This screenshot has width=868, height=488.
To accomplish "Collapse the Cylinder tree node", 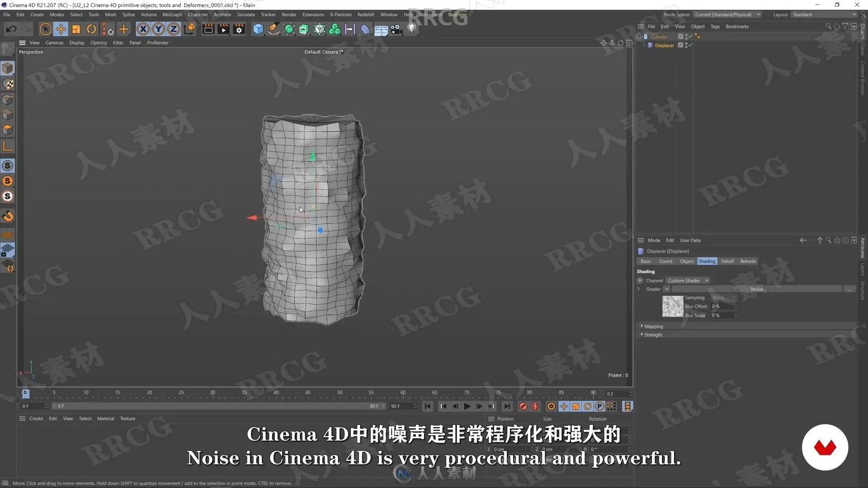I will 639,37.
